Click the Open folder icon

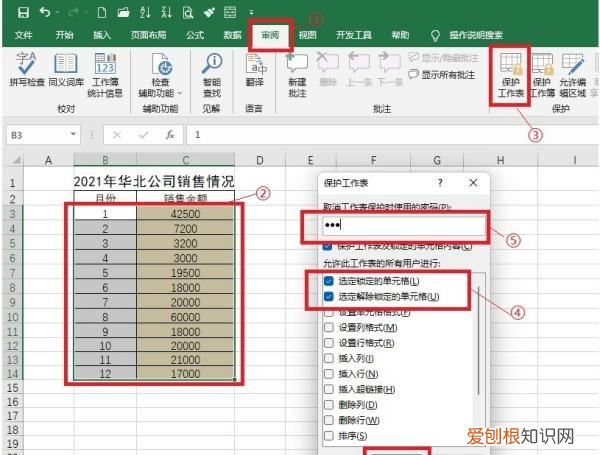(x=123, y=13)
